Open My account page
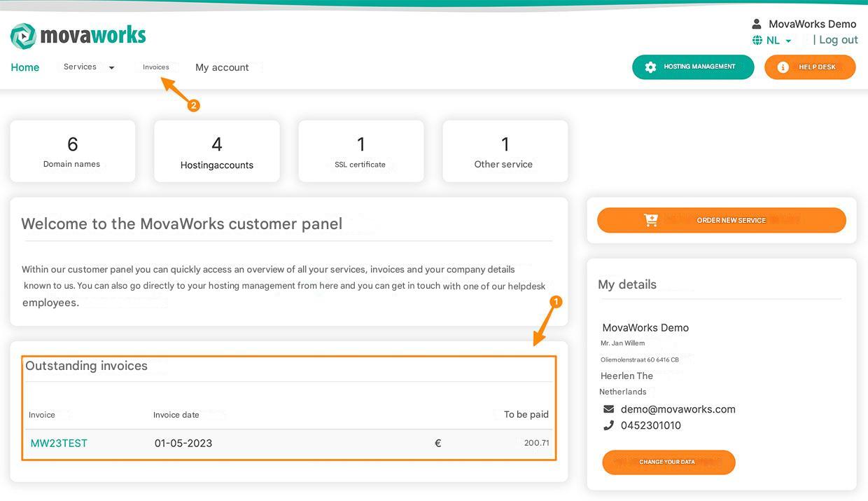 (222, 67)
